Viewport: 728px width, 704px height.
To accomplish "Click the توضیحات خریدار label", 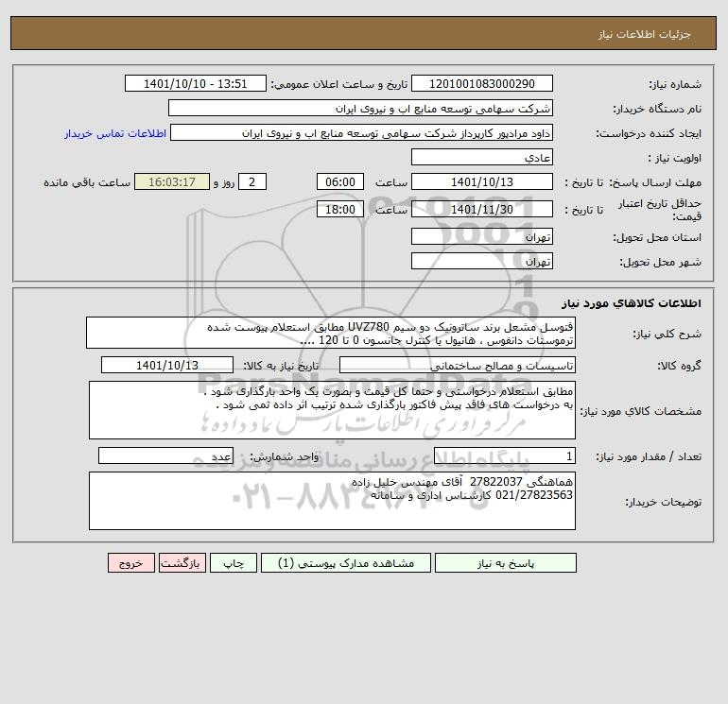I will point(663,502).
